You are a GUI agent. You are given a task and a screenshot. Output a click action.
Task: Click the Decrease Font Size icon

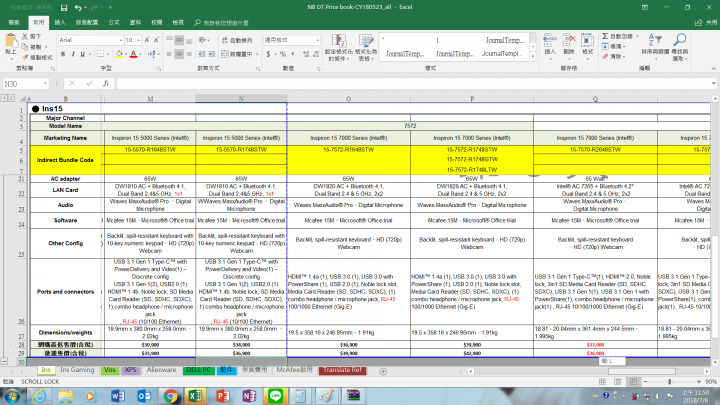pyautogui.click(x=157, y=40)
